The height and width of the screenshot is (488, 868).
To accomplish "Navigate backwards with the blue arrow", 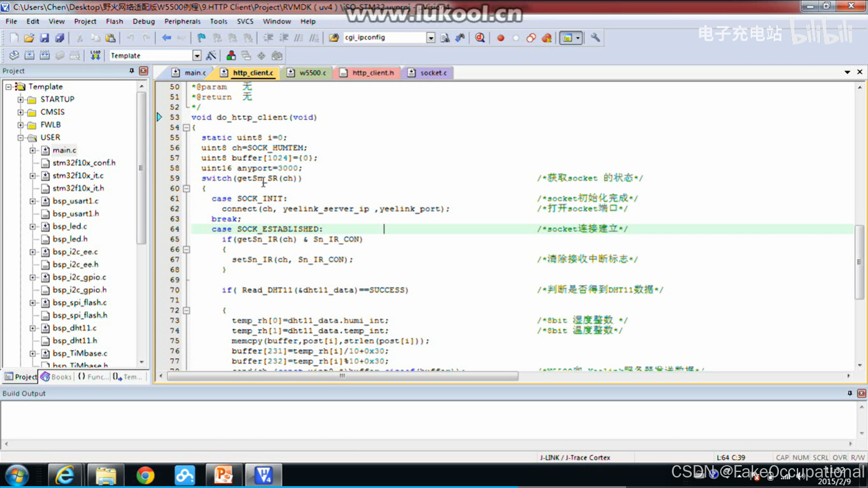I will pyautogui.click(x=166, y=38).
